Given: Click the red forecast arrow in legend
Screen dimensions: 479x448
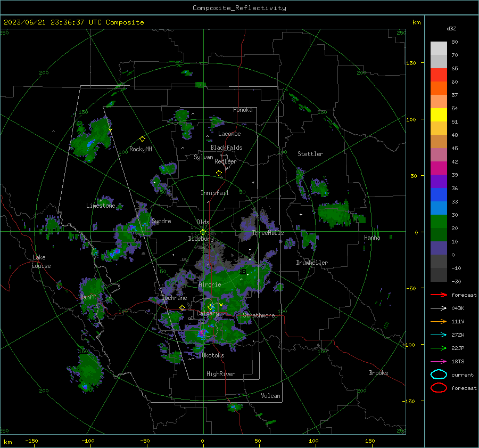Looking at the screenshot, I should pos(439,295).
